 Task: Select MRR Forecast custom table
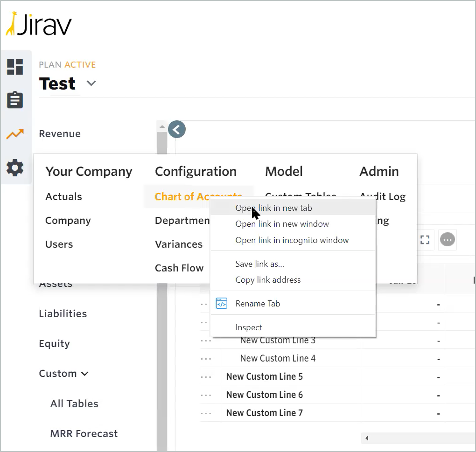[x=84, y=434]
